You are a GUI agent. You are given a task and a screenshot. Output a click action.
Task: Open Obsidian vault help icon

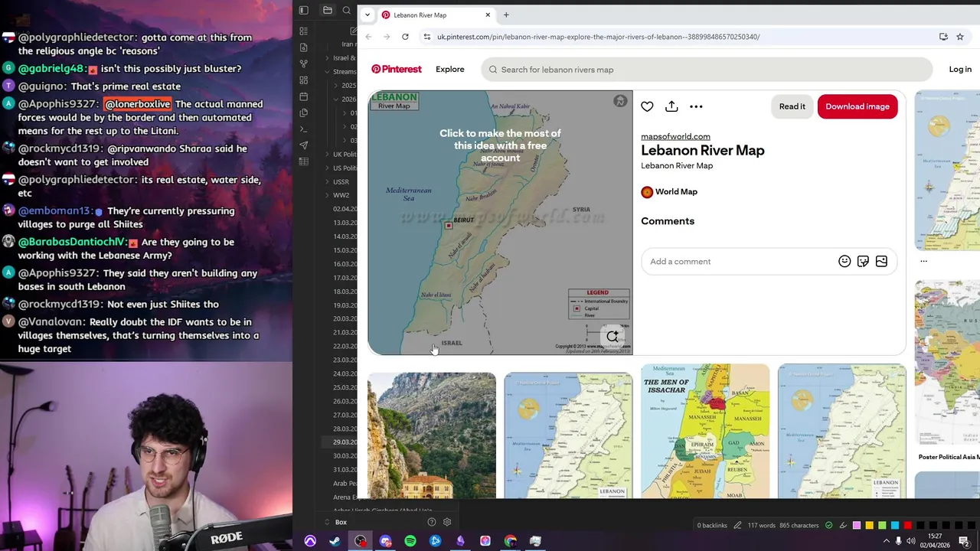[x=432, y=522]
